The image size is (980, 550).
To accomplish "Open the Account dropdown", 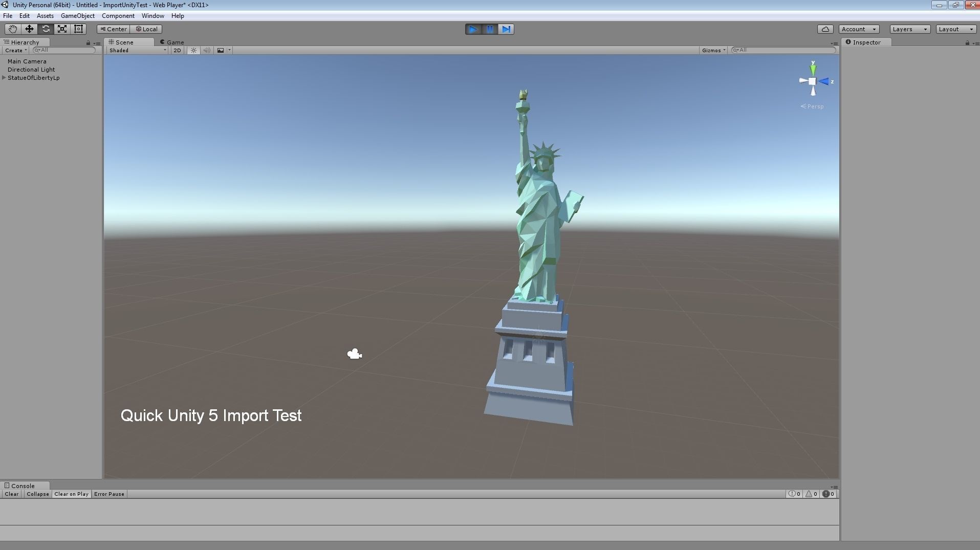I will tap(859, 29).
